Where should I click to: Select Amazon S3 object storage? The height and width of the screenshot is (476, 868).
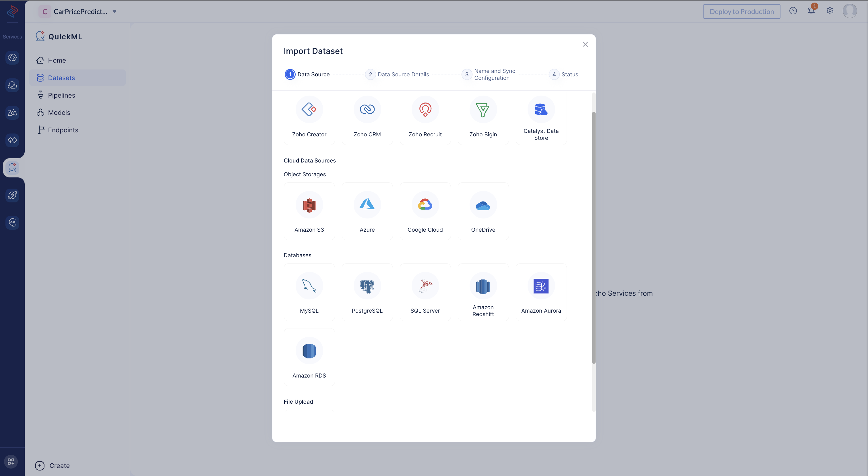[309, 211]
